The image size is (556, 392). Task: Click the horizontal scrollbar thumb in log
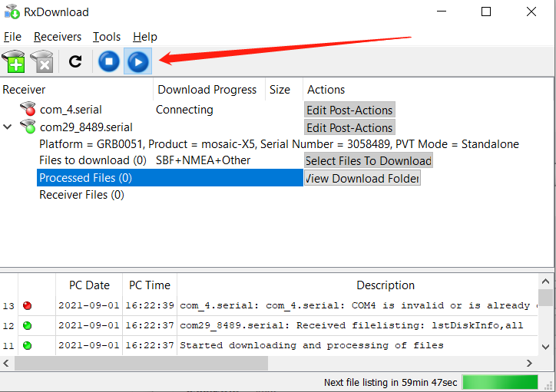pyautogui.click(x=141, y=364)
